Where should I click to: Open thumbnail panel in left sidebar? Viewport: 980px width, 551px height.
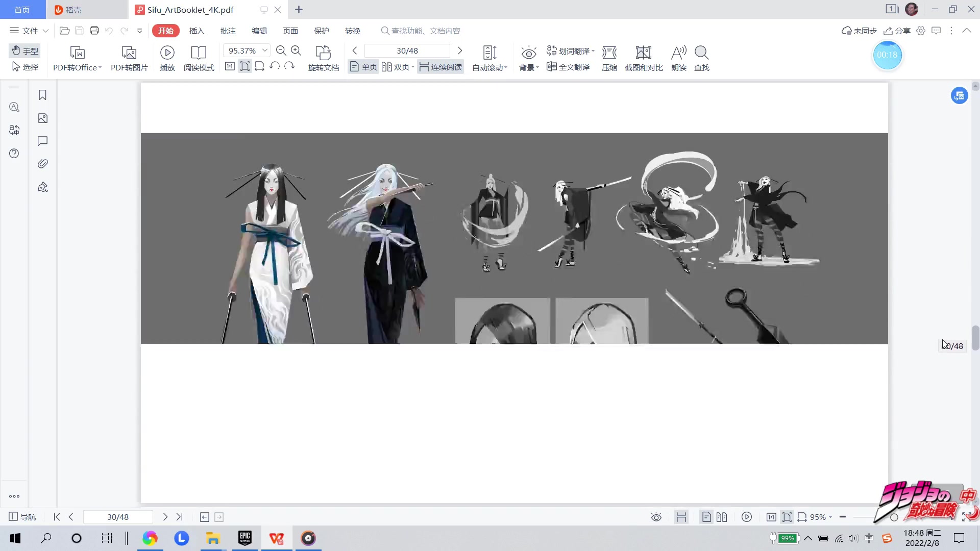(43, 118)
